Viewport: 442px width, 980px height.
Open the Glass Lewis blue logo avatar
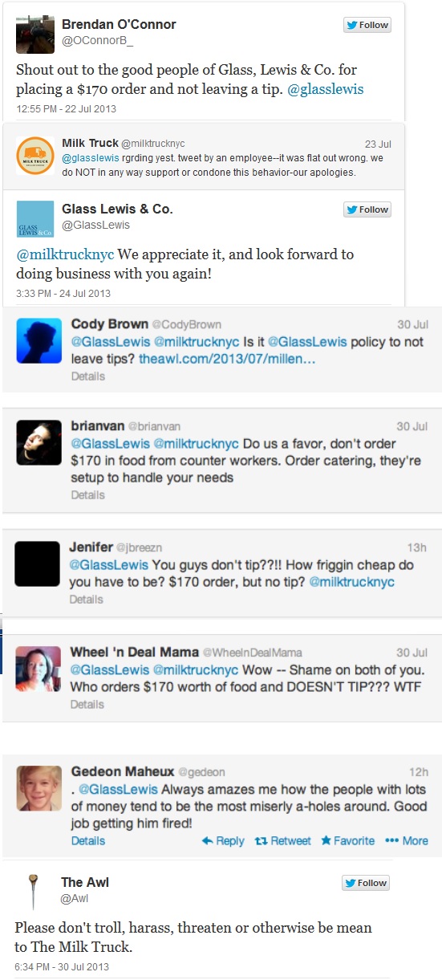click(x=35, y=219)
